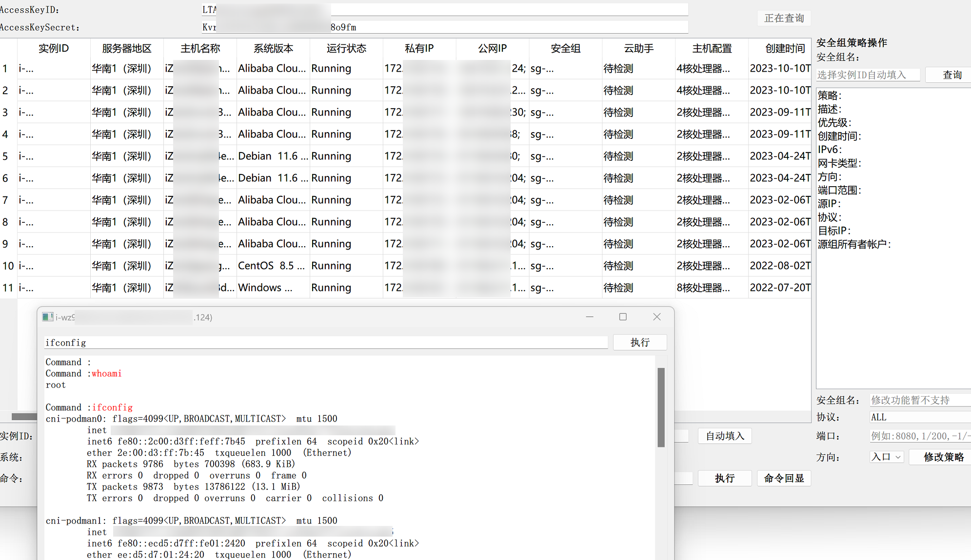Maximize the command output window
The height and width of the screenshot is (560, 971).
click(623, 317)
